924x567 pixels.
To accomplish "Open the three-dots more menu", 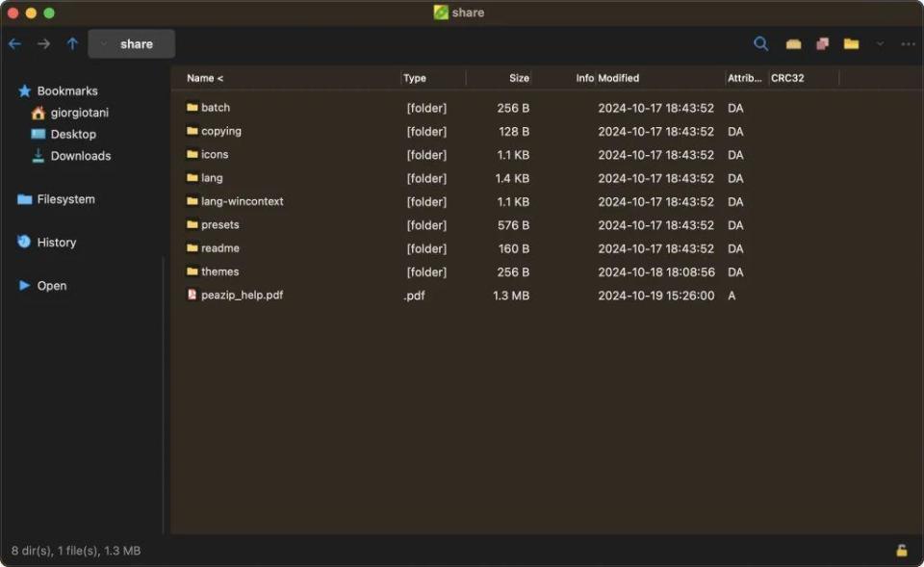I will (908, 44).
